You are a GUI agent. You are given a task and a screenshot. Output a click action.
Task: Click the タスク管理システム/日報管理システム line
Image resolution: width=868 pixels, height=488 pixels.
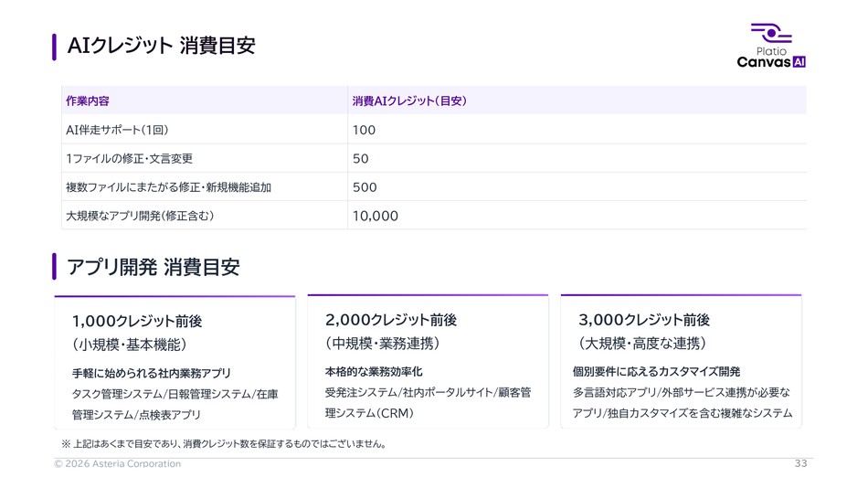(x=175, y=394)
